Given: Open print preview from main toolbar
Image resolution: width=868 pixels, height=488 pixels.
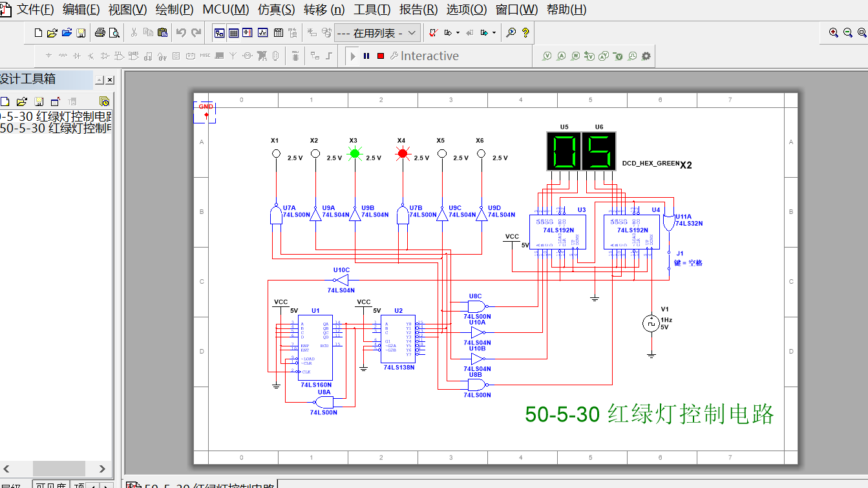Looking at the screenshot, I should (114, 32).
